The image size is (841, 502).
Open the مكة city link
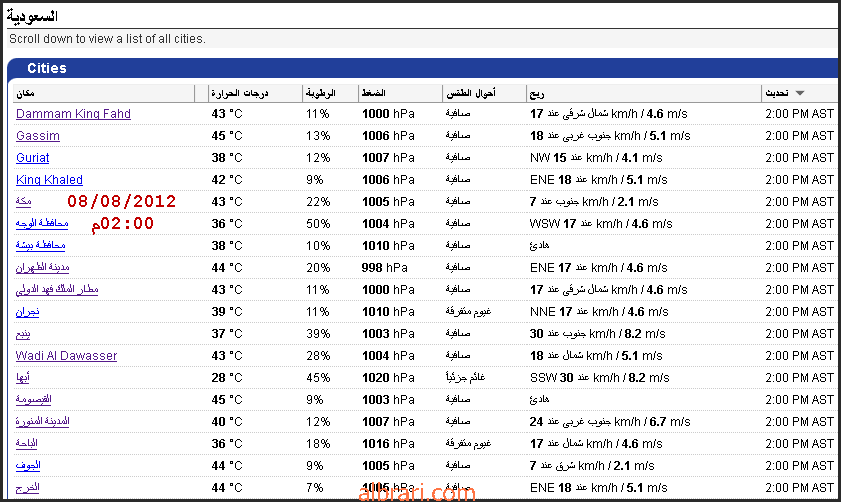(24, 202)
